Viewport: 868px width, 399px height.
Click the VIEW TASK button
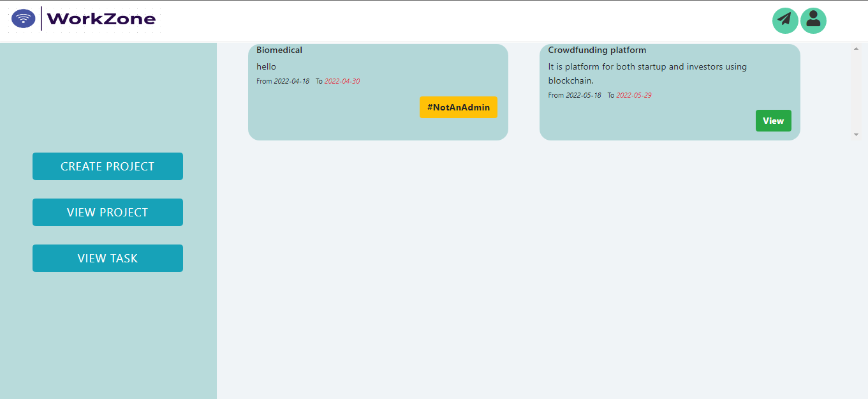107,258
